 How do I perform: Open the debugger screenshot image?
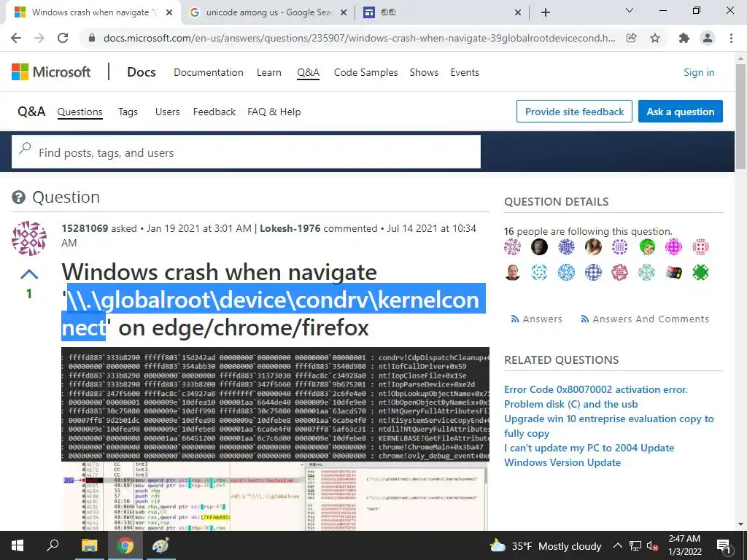click(275, 496)
